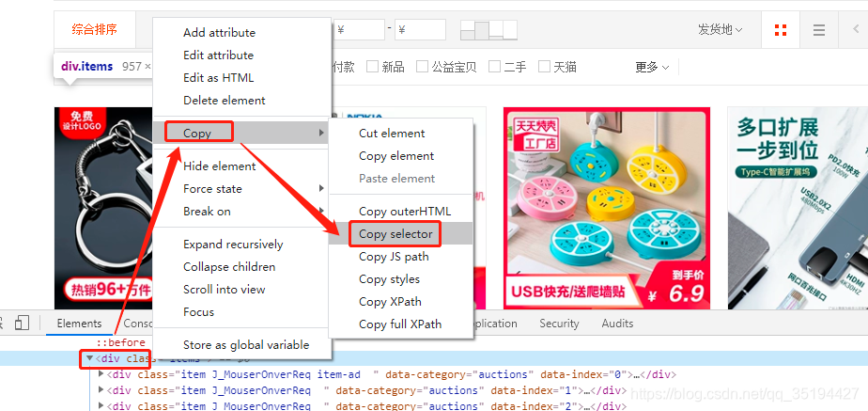This screenshot has width=868, height=411.
Task: Collapse the div class items node
Action: tap(89, 358)
